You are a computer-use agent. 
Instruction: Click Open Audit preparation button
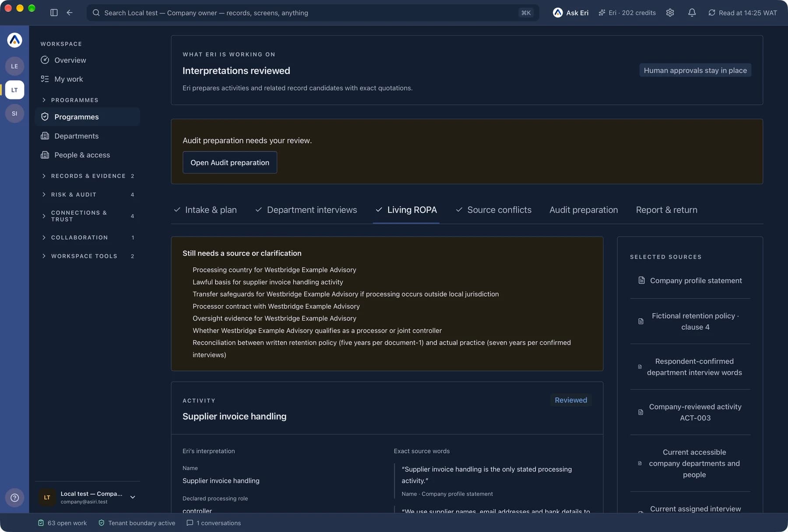pyautogui.click(x=230, y=162)
